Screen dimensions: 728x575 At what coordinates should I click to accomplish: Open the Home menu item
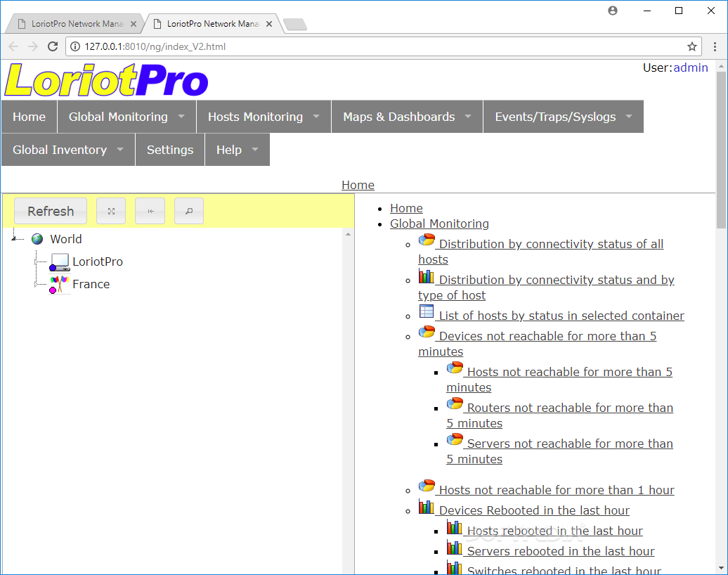tap(30, 117)
